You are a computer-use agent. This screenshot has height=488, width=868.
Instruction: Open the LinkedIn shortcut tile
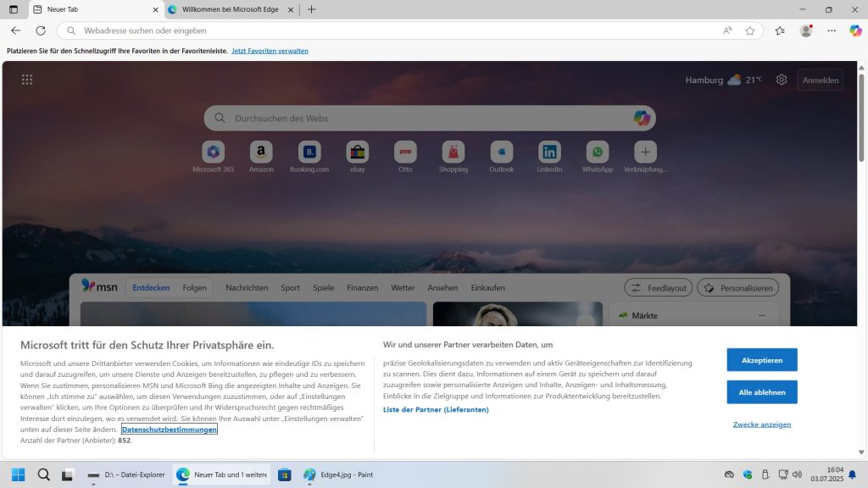pos(549,152)
